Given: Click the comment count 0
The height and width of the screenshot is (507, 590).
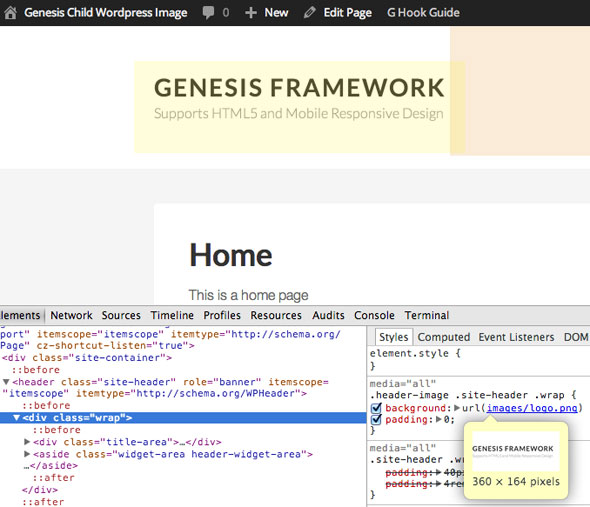Looking at the screenshot, I should tap(226, 13).
